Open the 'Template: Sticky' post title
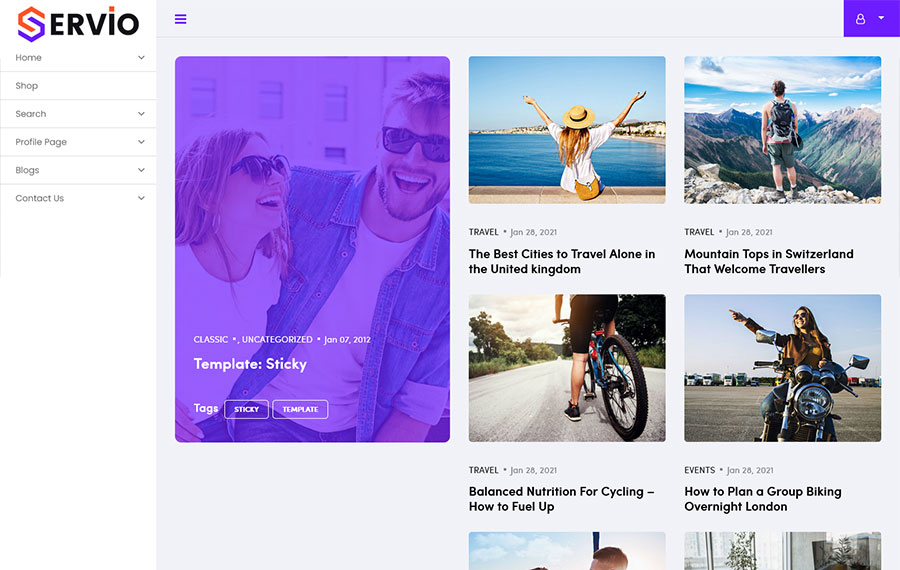 click(x=250, y=364)
